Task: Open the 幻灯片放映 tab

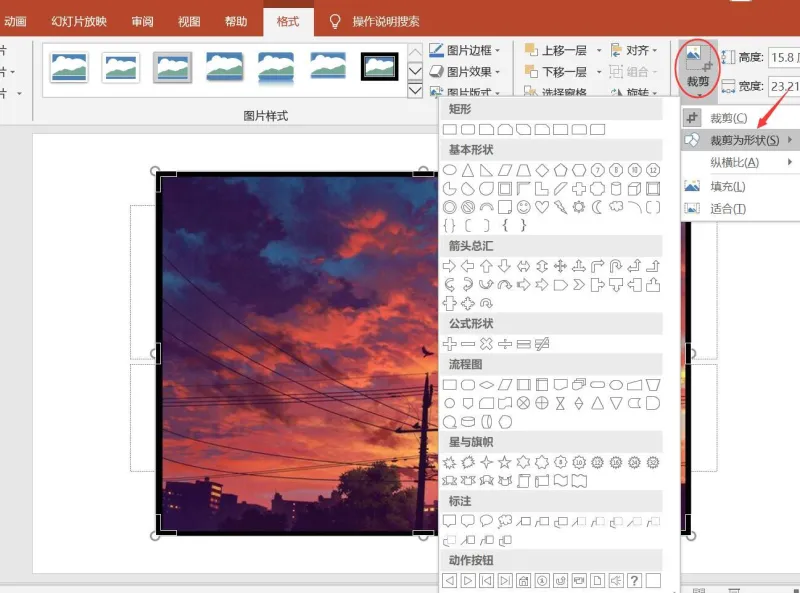Action: (x=79, y=21)
